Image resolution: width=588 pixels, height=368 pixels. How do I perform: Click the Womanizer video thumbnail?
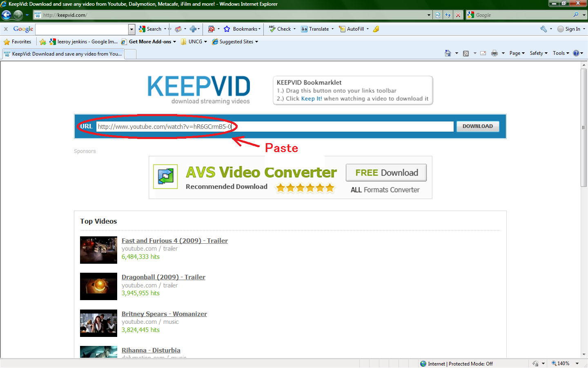98,323
